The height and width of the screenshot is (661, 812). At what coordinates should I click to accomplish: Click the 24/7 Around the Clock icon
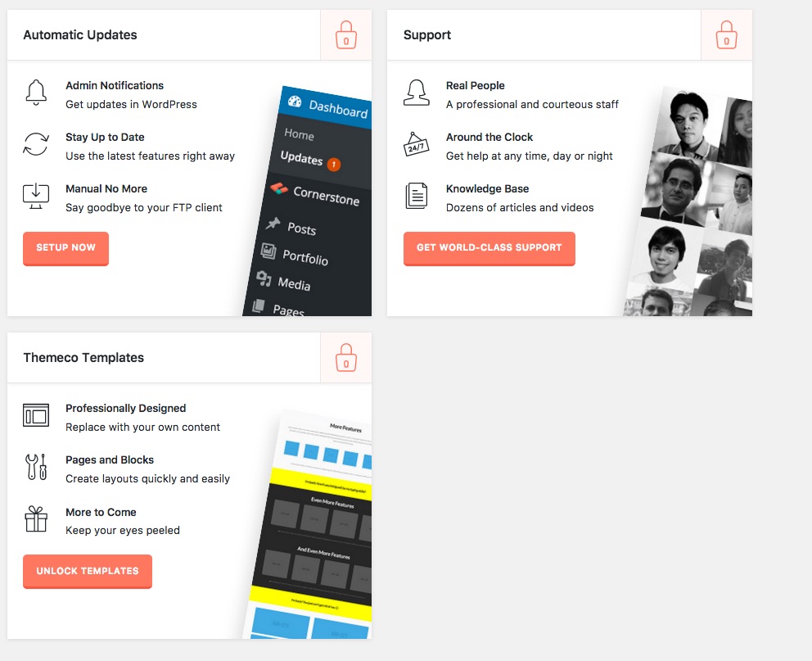click(x=417, y=144)
